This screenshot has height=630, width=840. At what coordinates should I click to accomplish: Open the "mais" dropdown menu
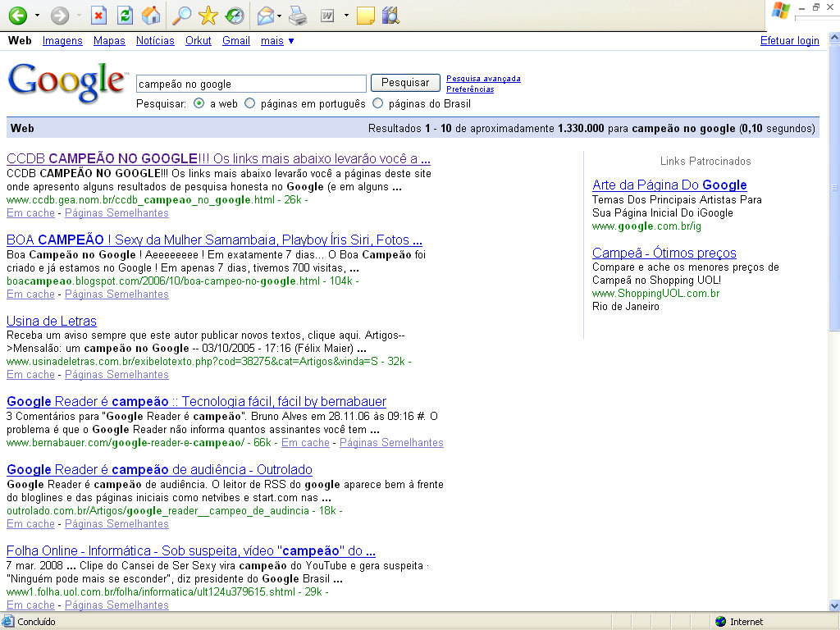point(277,41)
